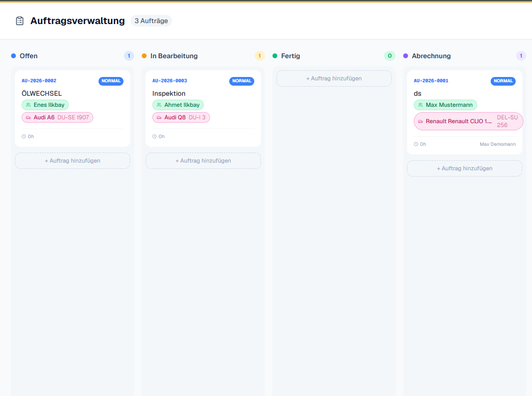Click the NORMAL badge on ds card
This screenshot has width=532, height=396.
503,81
